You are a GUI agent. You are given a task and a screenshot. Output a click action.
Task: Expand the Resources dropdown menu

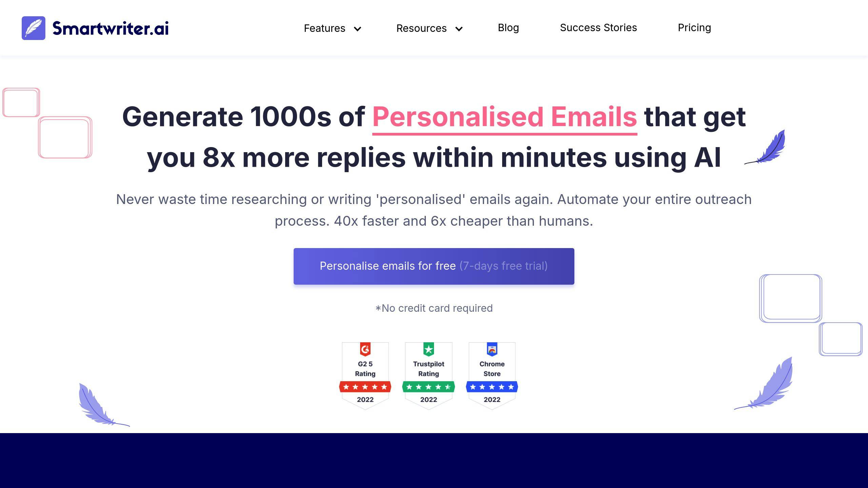pyautogui.click(x=429, y=27)
